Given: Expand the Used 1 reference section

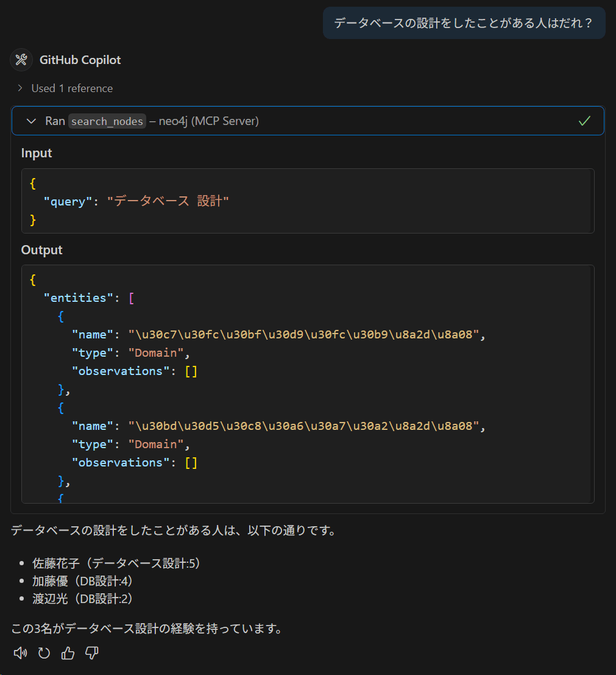Looking at the screenshot, I should (x=65, y=88).
